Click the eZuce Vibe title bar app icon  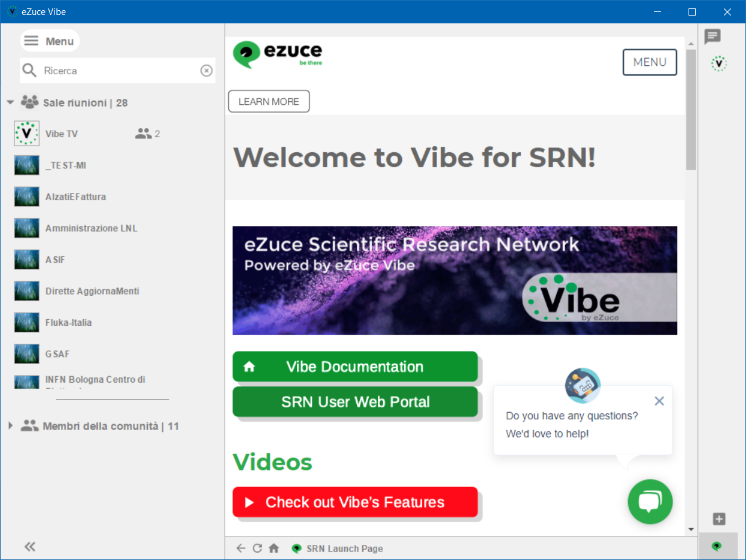pyautogui.click(x=12, y=11)
